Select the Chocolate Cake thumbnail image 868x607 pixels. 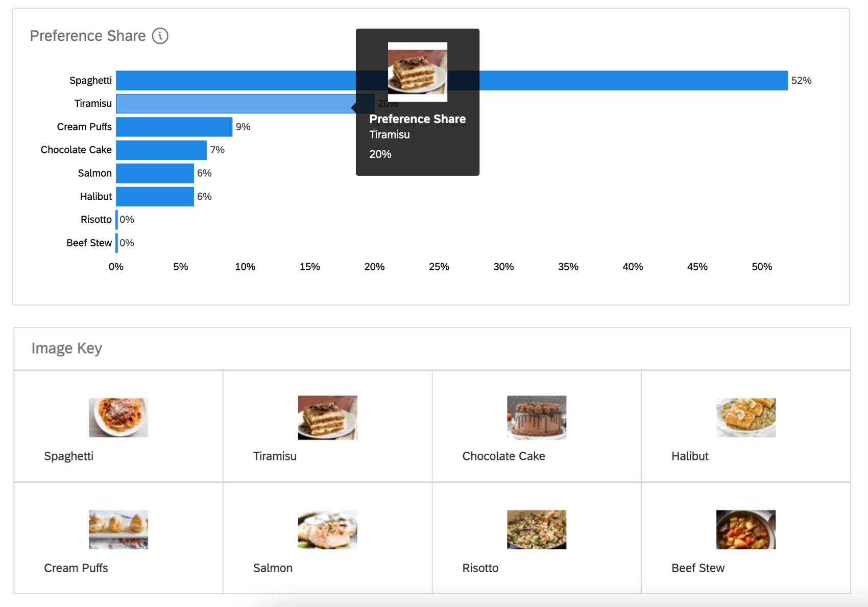tap(537, 417)
